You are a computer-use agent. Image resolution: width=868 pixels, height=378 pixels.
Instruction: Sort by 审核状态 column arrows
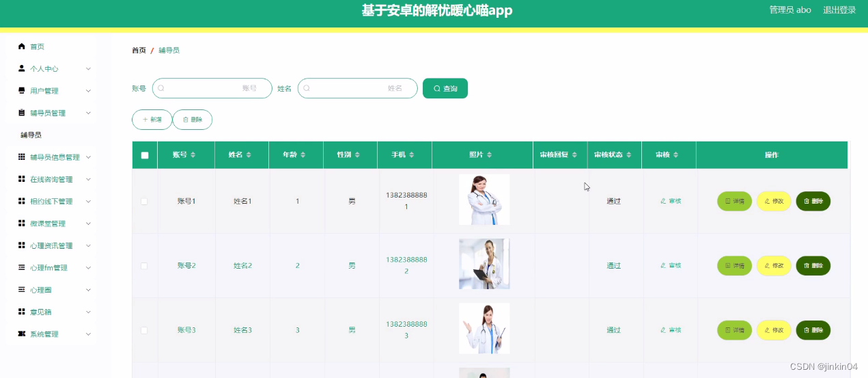[630, 155]
